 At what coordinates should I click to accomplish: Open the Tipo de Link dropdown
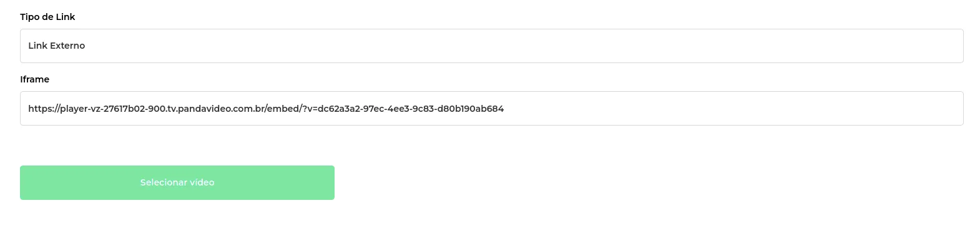pyautogui.click(x=491, y=46)
